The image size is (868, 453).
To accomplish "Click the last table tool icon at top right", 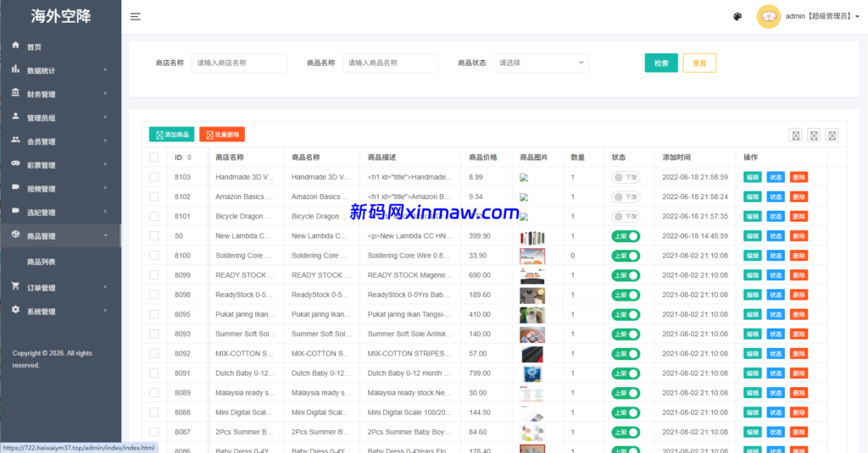I will click(x=832, y=135).
